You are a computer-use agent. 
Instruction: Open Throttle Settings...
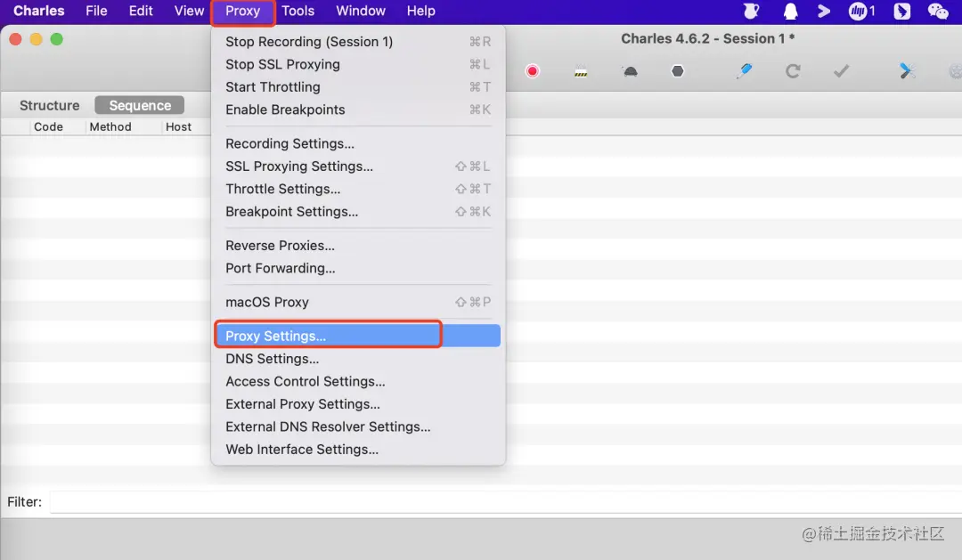pyautogui.click(x=358, y=189)
